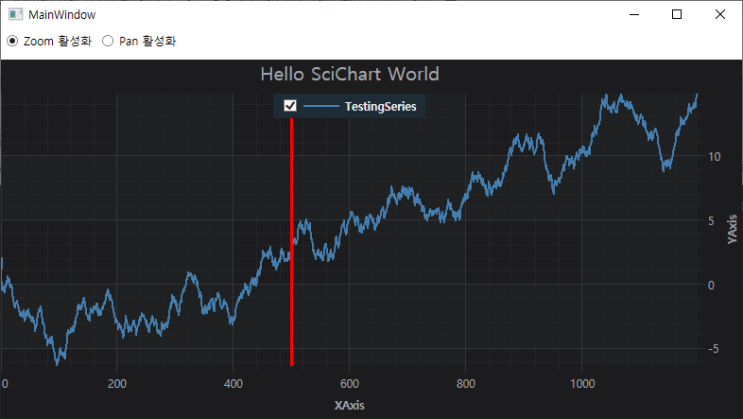Minimize the MainWindow window
This screenshot has width=743, height=419.
[x=634, y=15]
